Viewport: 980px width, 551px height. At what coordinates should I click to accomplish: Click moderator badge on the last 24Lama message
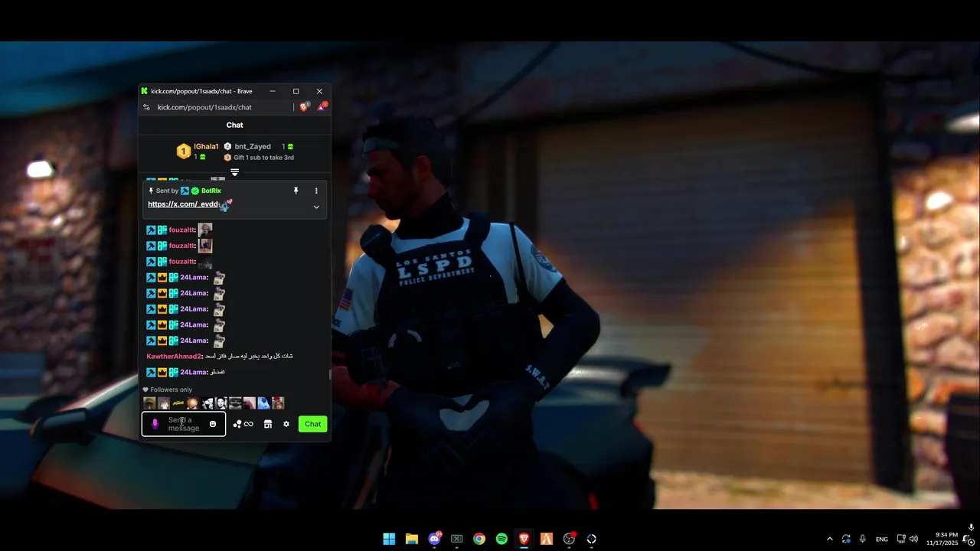(151, 372)
